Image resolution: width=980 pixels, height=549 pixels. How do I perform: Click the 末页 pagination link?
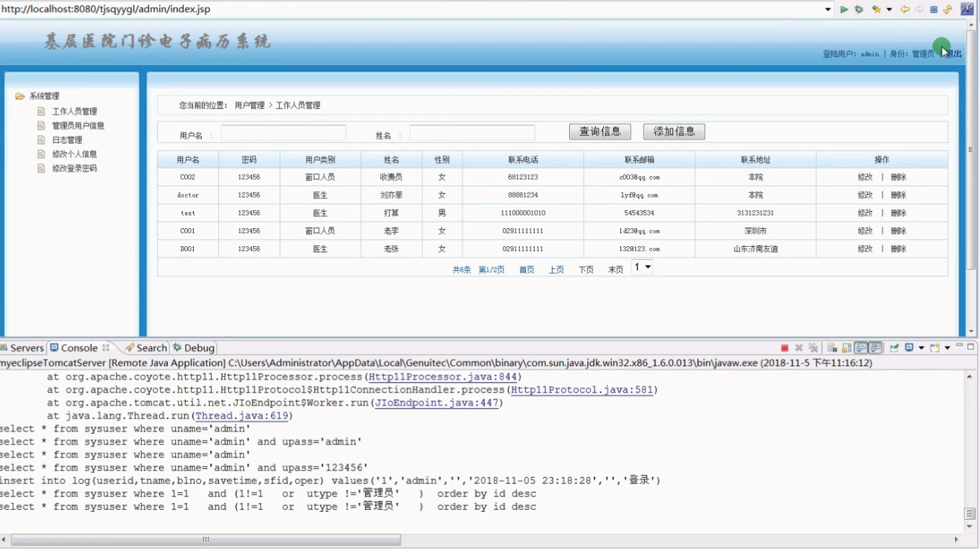[x=616, y=270]
